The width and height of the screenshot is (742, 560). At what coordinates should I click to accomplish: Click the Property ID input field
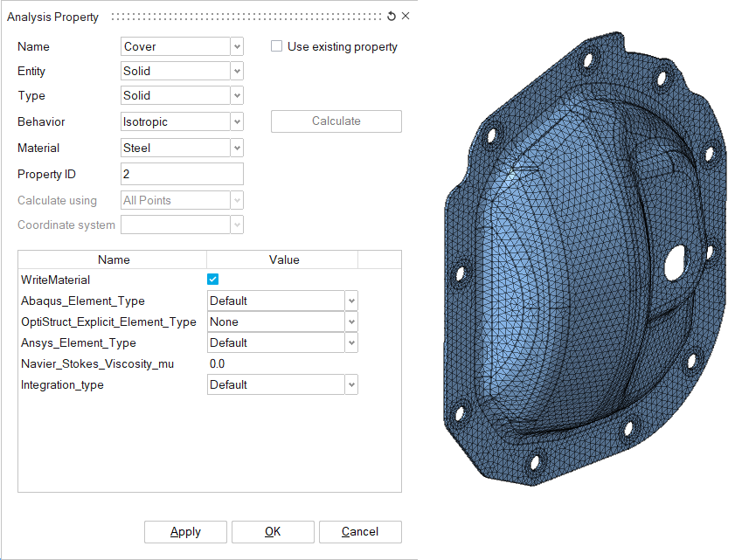click(182, 174)
